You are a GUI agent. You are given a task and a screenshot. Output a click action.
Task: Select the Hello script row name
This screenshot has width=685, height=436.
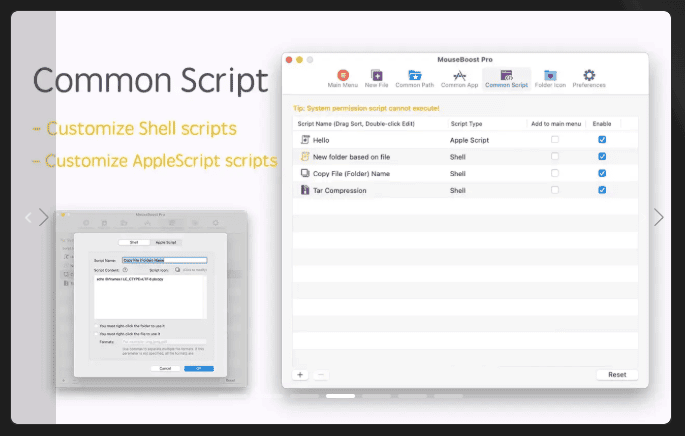pyautogui.click(x=321, y=140)
